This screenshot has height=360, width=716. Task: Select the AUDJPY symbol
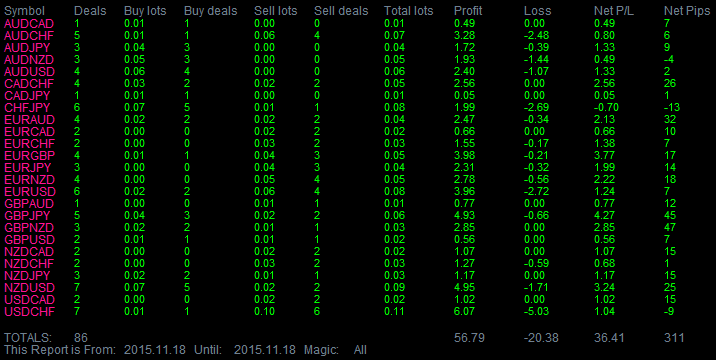pyautogui.click(x=27, y=48)
